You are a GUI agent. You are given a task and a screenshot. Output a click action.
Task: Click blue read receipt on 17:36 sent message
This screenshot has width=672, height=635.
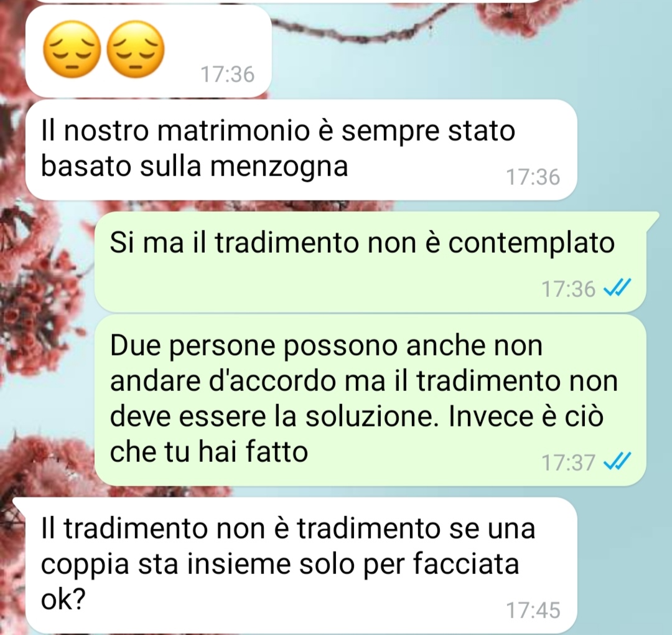tap(617, 288)
